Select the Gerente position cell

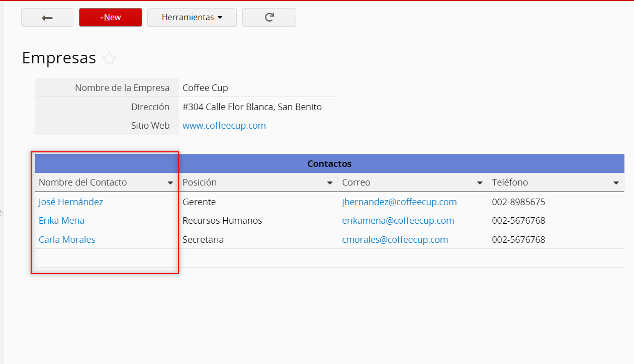pos(199,202)
